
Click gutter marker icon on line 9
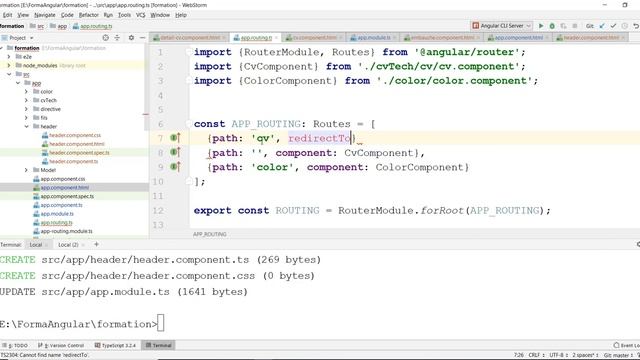175,167
